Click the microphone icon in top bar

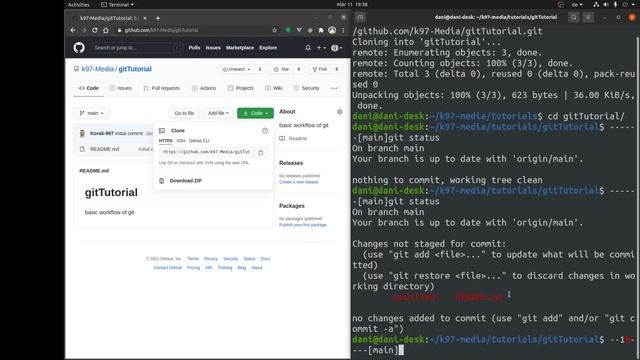616,4
